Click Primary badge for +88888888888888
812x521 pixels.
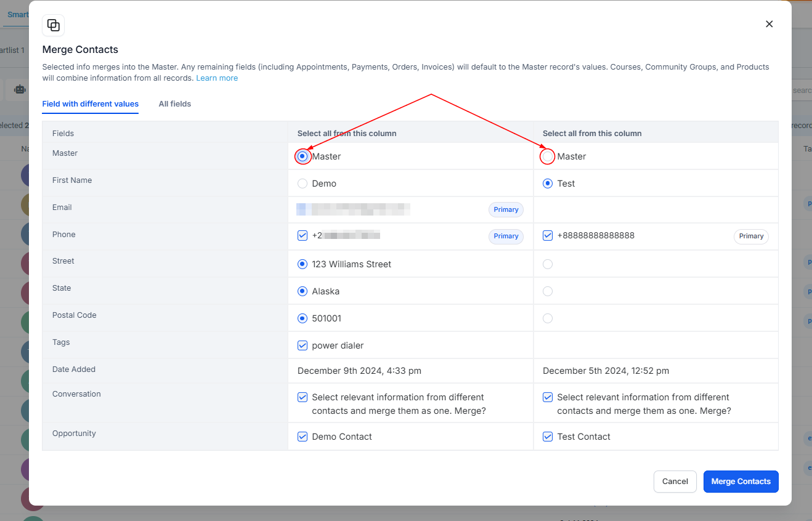pyautogui.click(x=751, y=236)
